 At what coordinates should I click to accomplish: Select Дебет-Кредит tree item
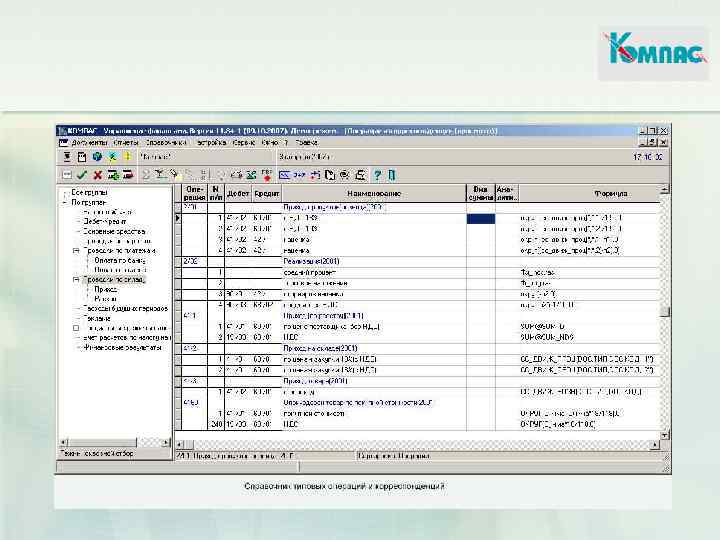105,221
